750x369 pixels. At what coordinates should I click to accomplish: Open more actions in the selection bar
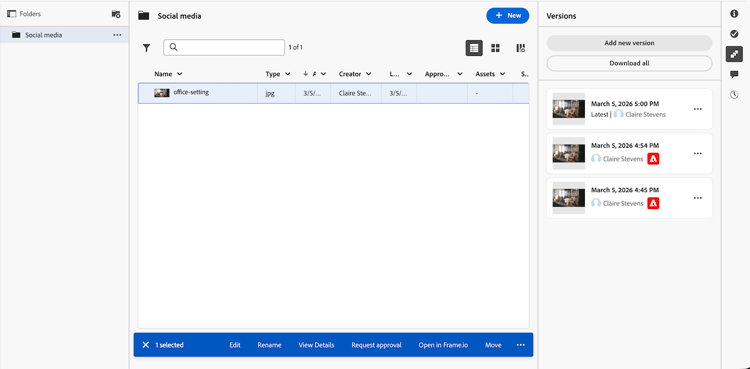click(521, 345)
